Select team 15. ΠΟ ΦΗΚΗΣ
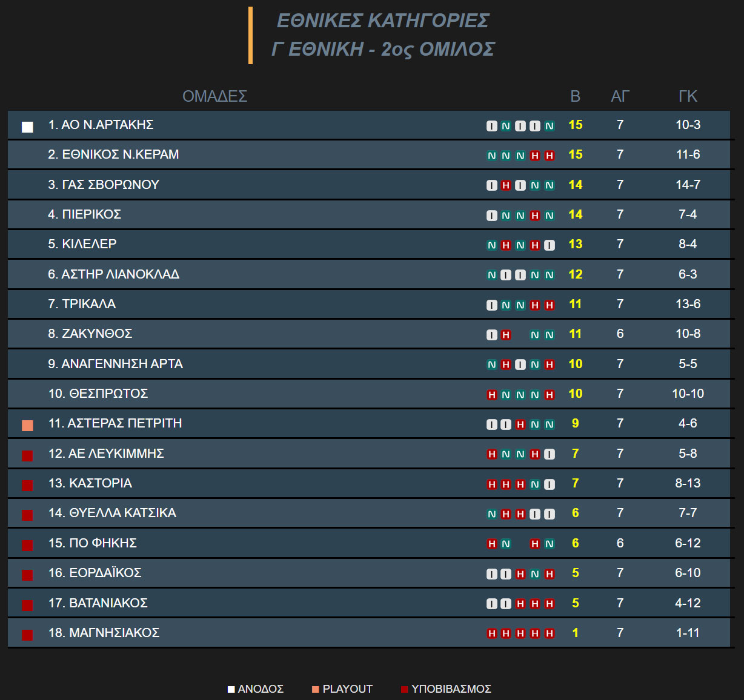The image size is (744, 700). coord(93,543)
